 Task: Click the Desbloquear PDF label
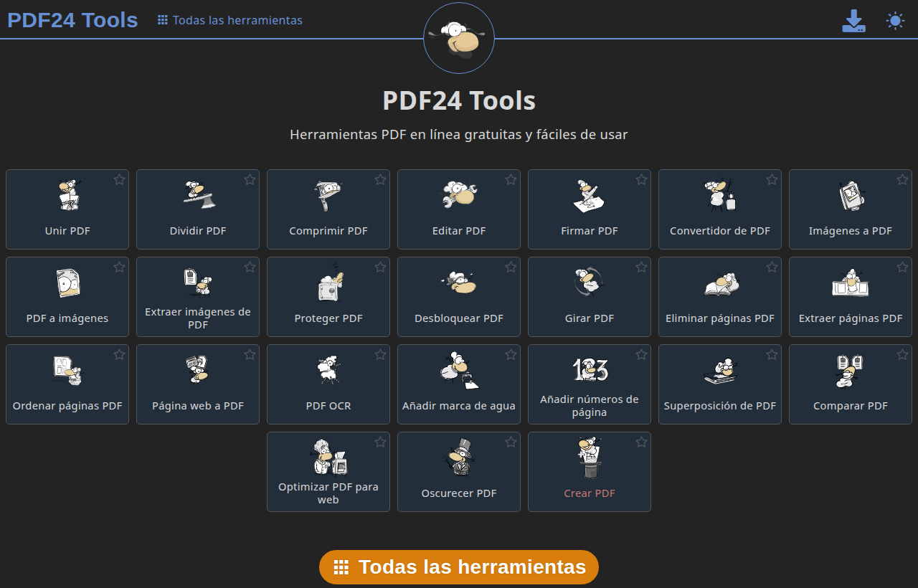459,318
